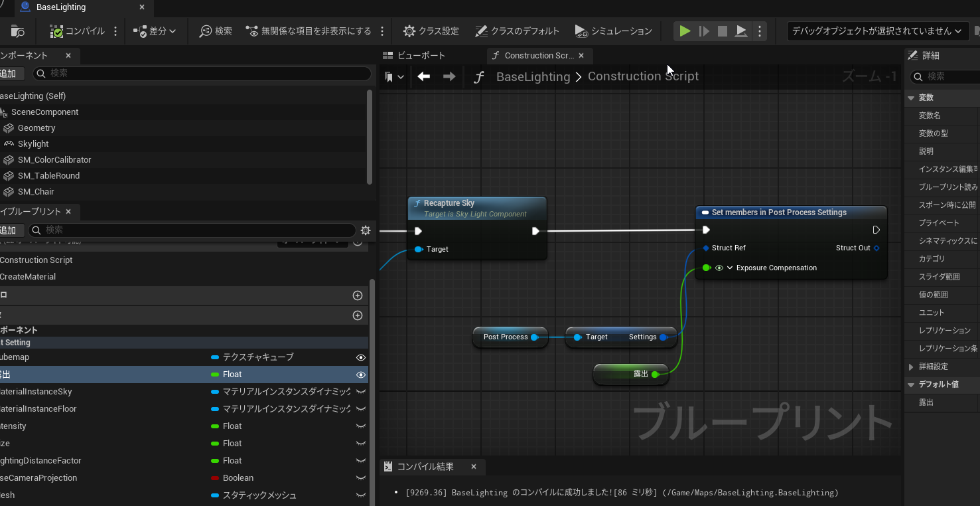The width and height of the screenshot is (980, 506).
Task: Close the Construction Script tab
Action: point(581,56)
